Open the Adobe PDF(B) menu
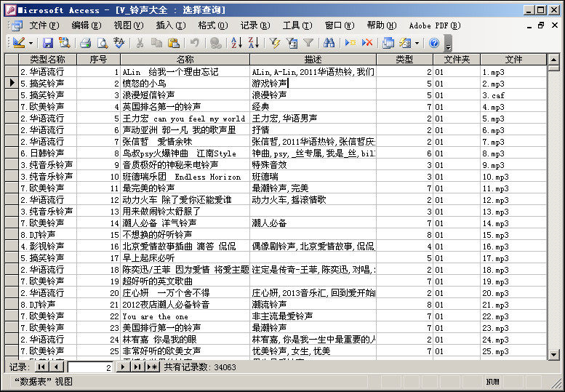 (435, 25)
